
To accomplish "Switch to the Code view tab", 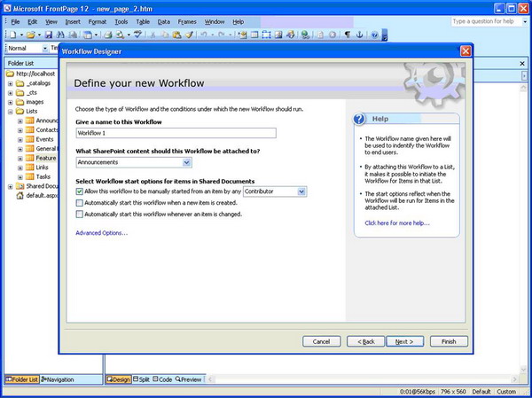I will [x=162, y=379].
